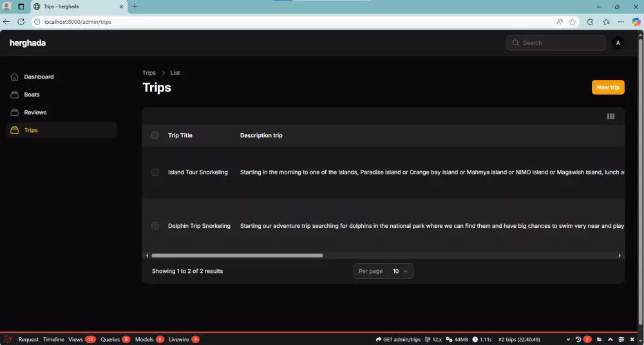Open the browser profile avatar
Image resolution: width=644 pixels, height=345 pixels.
click(6, 6)
